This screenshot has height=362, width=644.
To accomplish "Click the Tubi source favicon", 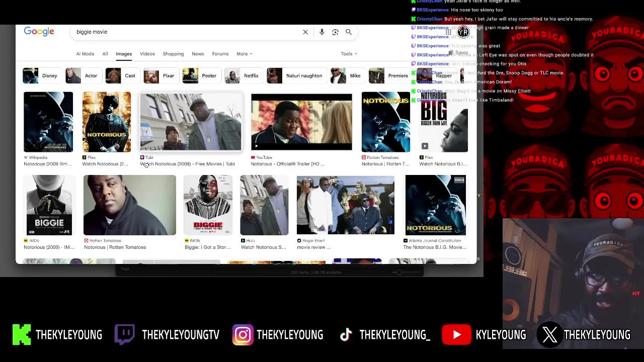I will (x=142, y=158).
